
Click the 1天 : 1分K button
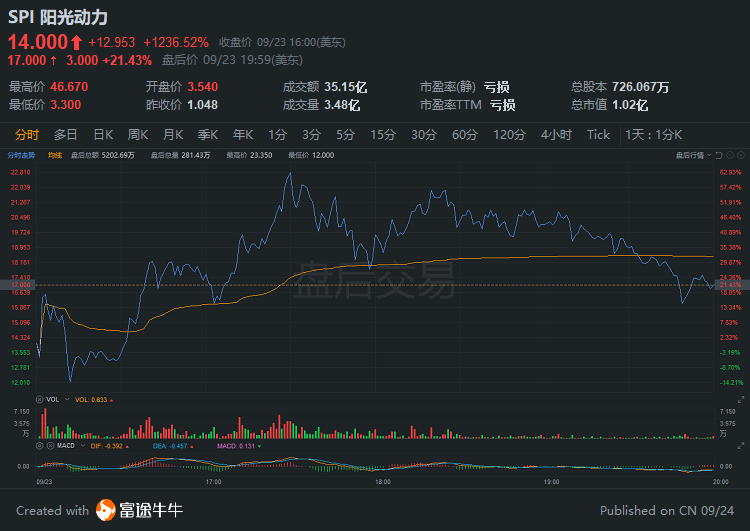pos(653,134)
